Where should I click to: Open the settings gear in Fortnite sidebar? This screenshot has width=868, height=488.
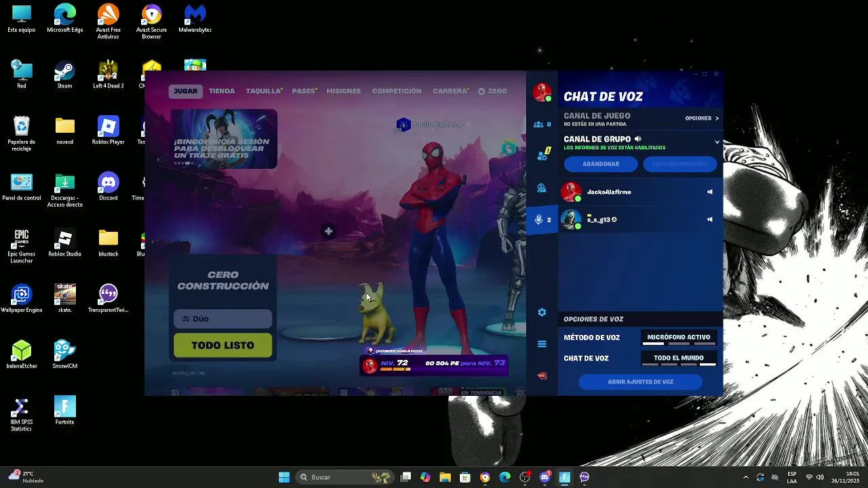(x=542, y=312)
